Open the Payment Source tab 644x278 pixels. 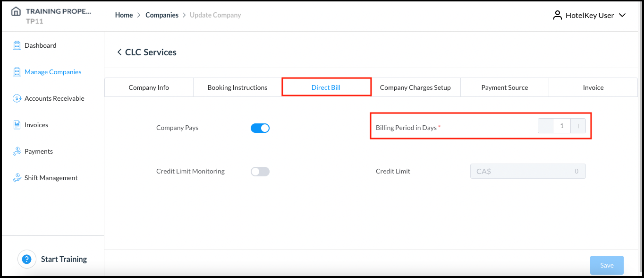tap(504, 87)
